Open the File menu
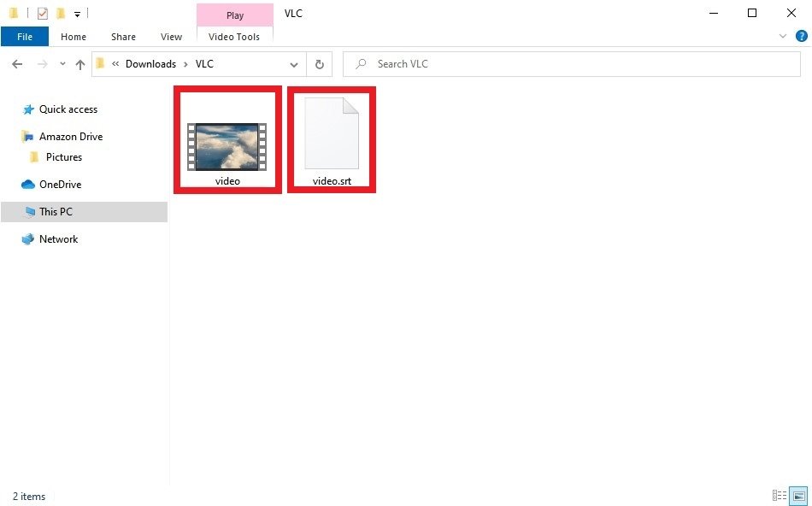This screenshot has width=812, height=506. [x=25, y=37]
